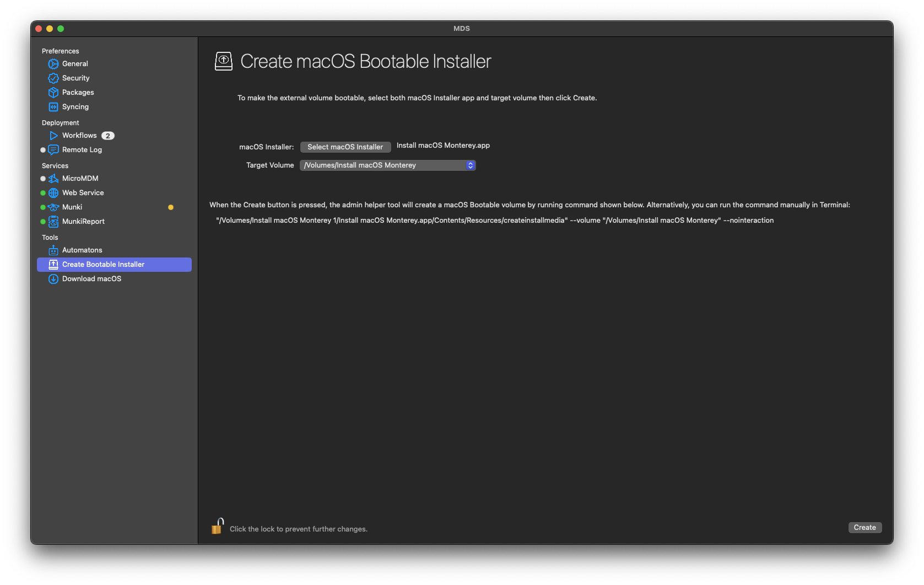Click the MicroMDM service icon

coord(53,179)
